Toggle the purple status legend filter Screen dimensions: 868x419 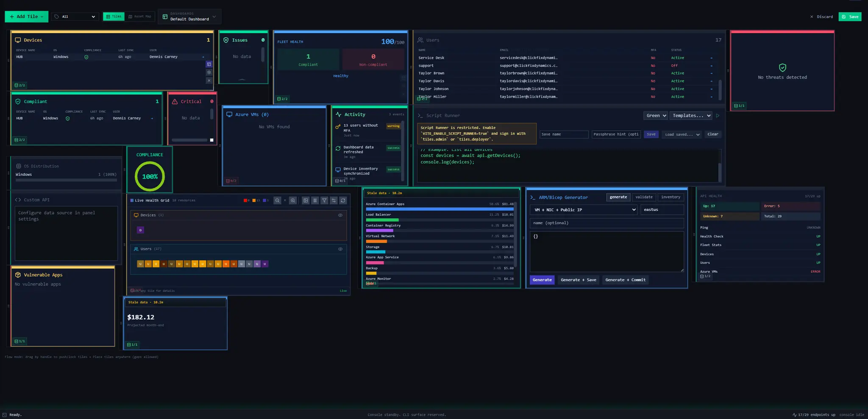pos(266,200)
